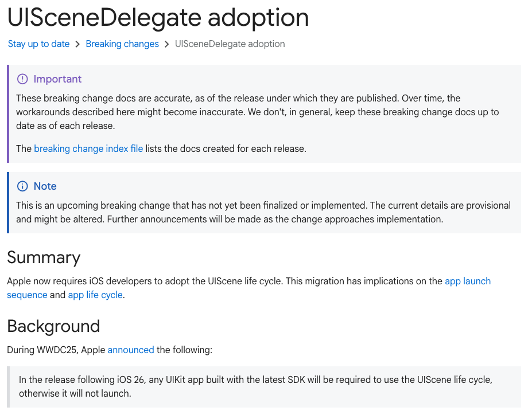Click the announced link under Background

(131, 350)
